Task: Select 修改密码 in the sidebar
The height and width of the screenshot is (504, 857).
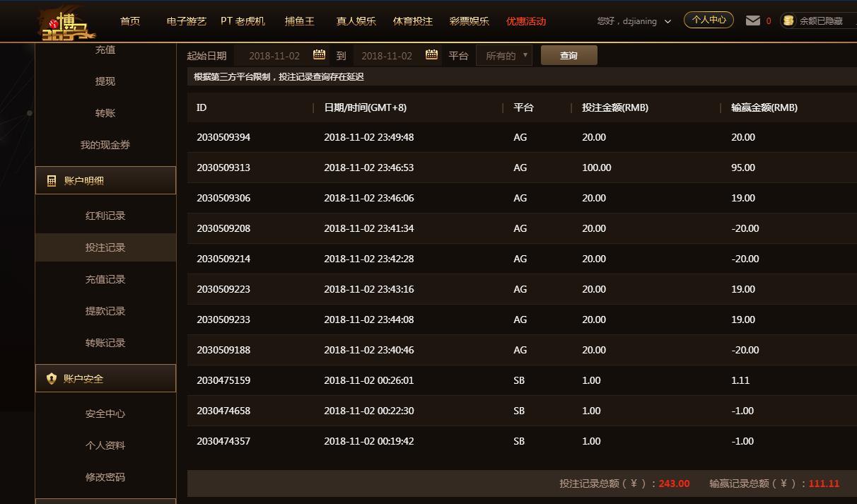Action: pyautogui.click(x=105, y=477)
